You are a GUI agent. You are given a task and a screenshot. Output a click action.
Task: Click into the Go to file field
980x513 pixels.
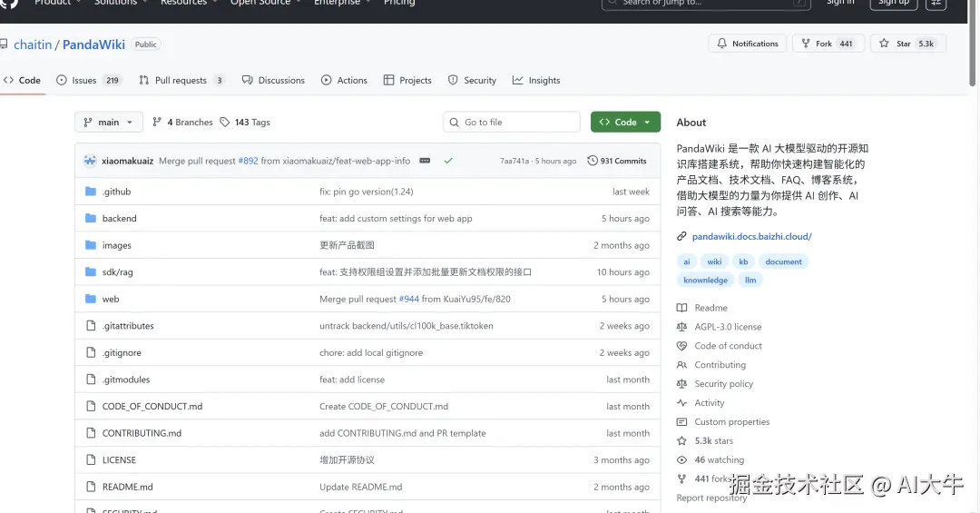(512, 122)
